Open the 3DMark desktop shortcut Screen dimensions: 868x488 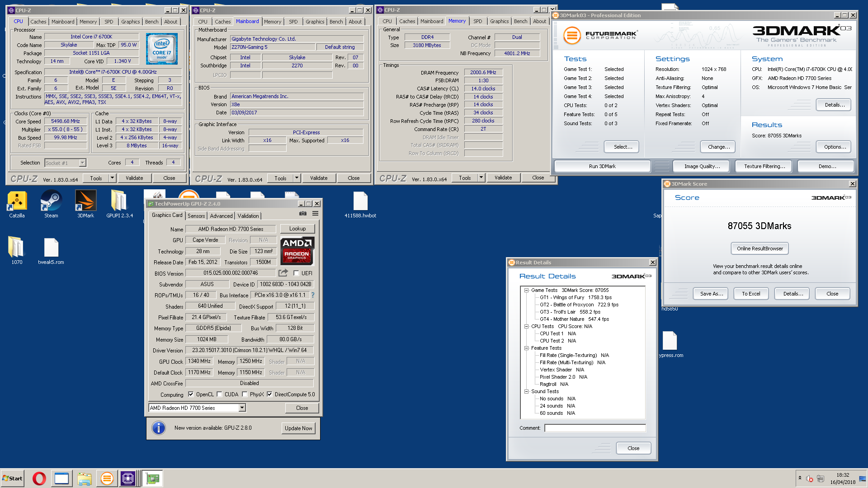(85, 204)
